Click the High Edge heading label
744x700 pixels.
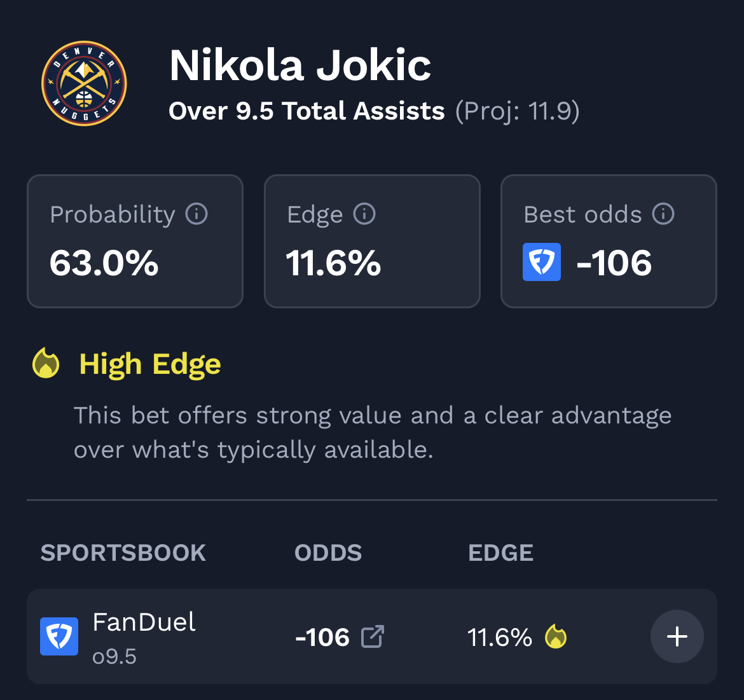150,365
